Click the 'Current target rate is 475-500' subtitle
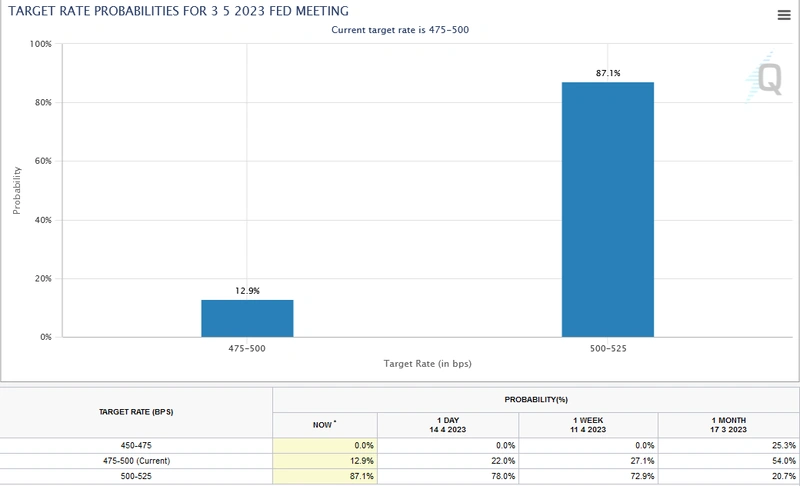 coord(400,30)
